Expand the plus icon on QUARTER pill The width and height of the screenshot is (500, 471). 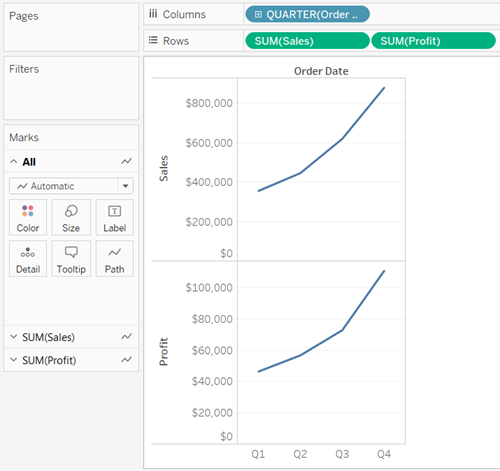click(x=258, y=14)
